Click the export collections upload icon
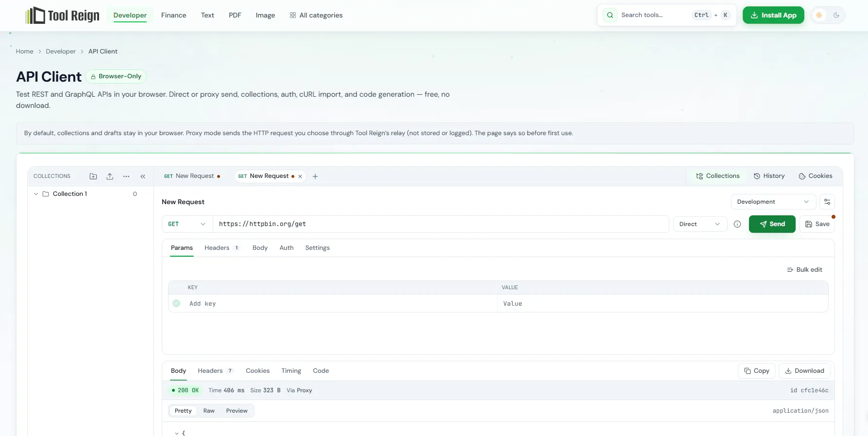Image resolution: width=868 pixels, height=436 pixels. 110,176
